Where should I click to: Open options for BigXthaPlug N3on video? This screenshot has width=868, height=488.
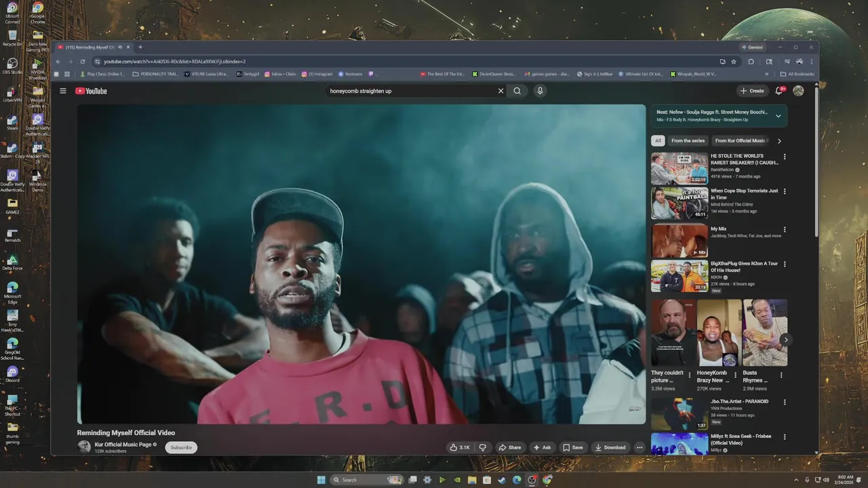[785, 264]
